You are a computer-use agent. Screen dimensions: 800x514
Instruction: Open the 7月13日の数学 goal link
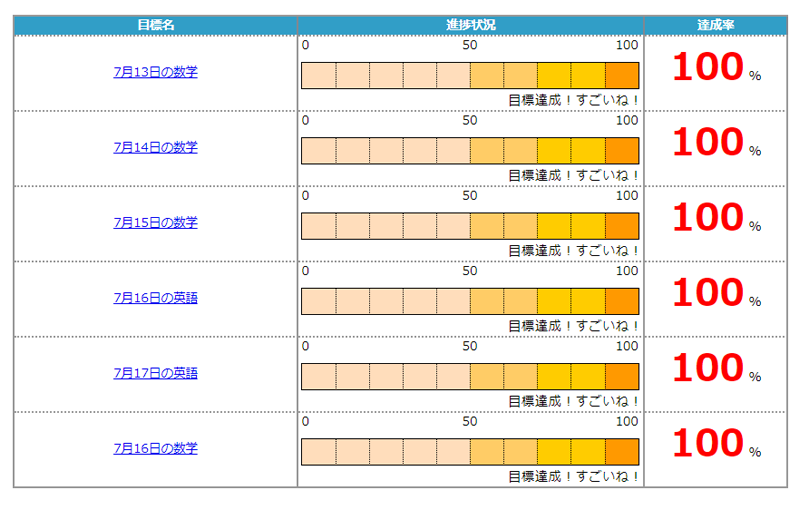155,72
